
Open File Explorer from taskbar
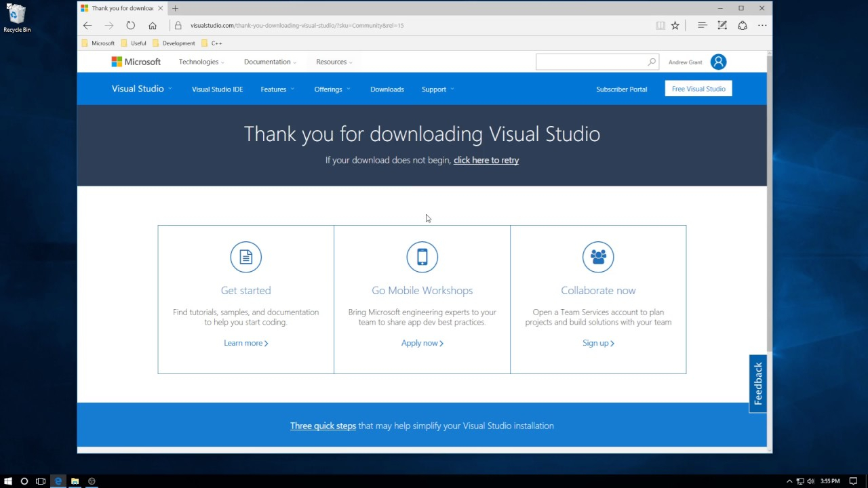click(75, 481)
